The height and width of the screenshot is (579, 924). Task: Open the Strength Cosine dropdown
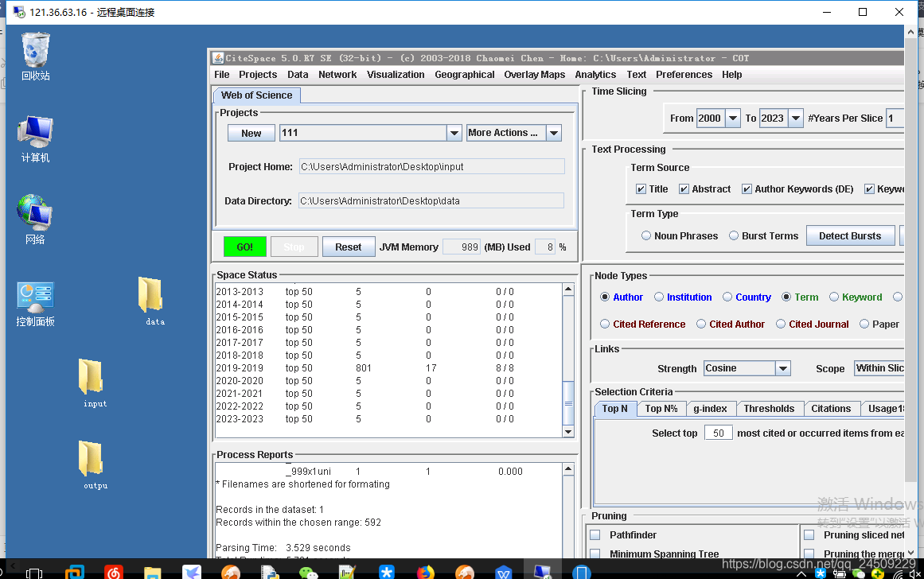pos(782,369)
